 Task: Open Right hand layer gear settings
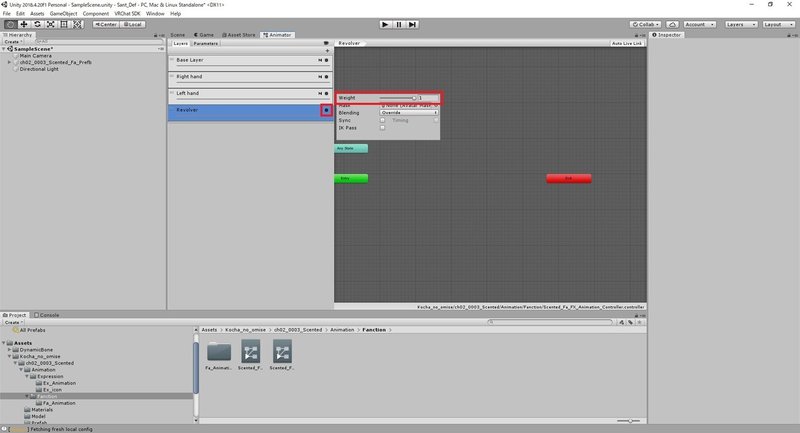pyautogui.click(x=327, y=77)
